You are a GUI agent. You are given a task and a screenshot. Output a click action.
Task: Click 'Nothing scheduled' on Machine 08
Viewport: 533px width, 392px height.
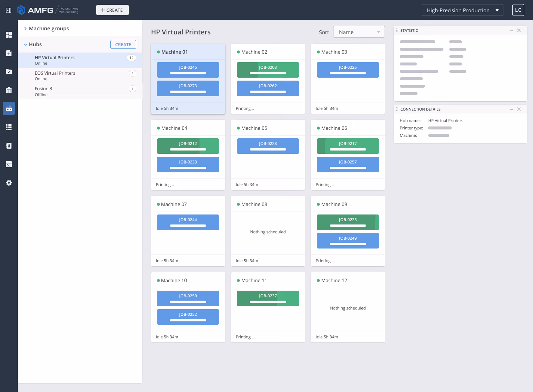coord(268,232)
